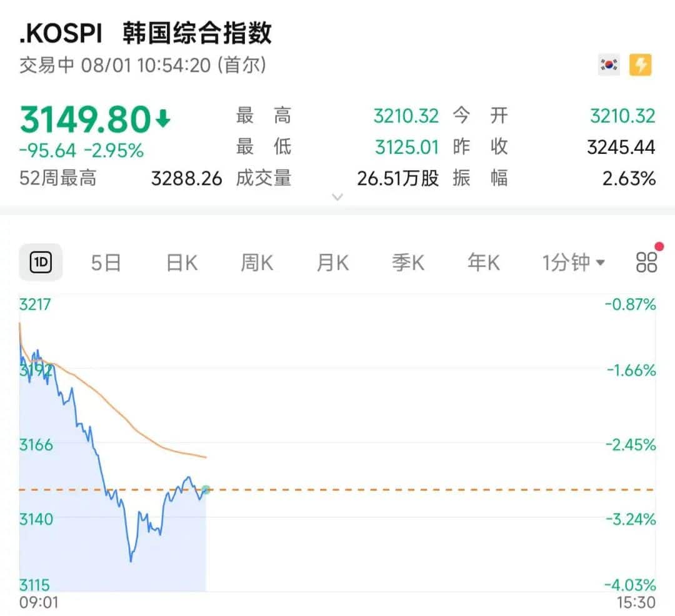The image size is (675, 616).
Task: Open the four-squares chart settings grid icon
Action: 646,263
